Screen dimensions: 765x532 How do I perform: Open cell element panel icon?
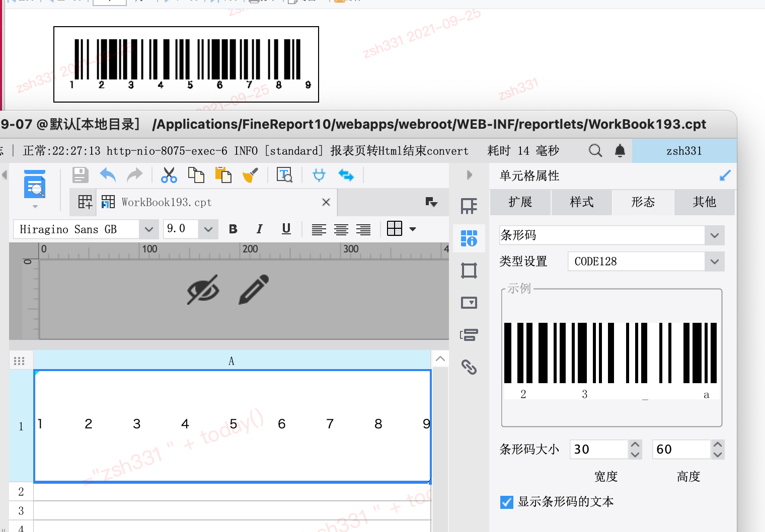pos(469,206)
